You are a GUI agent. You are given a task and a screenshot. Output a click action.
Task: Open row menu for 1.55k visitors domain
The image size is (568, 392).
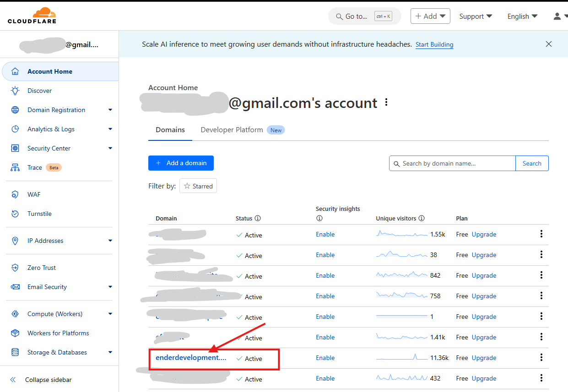click(x=541, y=234)
